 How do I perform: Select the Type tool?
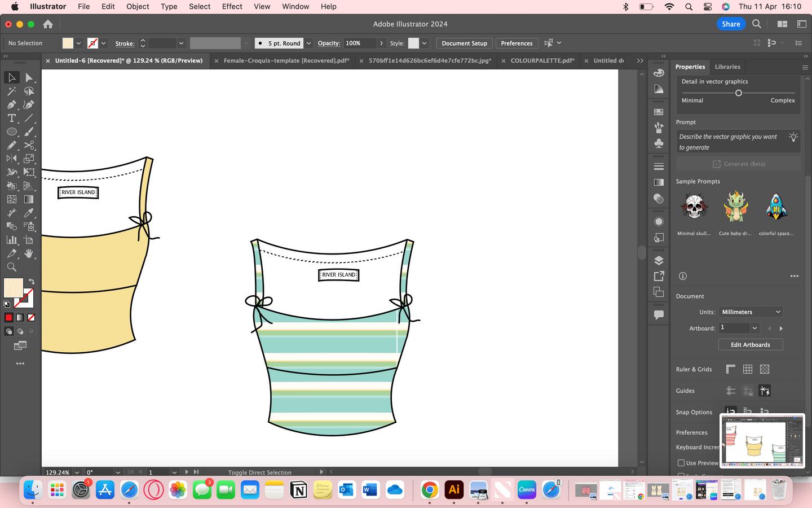pos(11,118)
